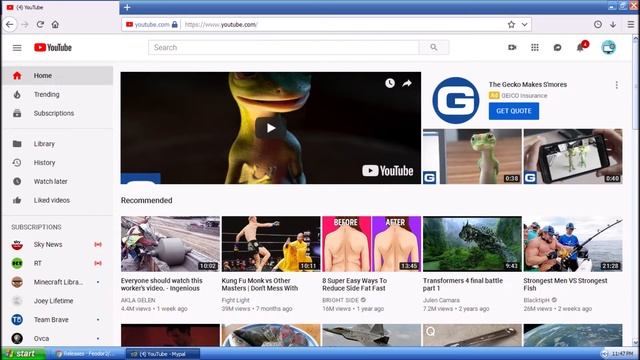Click the search magnifier button
Image resolution: width=640 pixels, height=360 pixels.
(x=433, y=47)
